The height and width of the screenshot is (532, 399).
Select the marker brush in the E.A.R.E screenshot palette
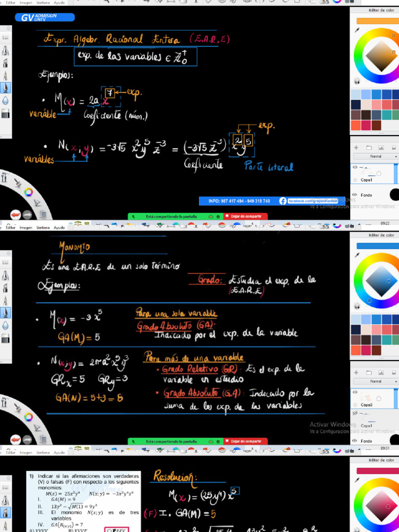coord(5,63)
